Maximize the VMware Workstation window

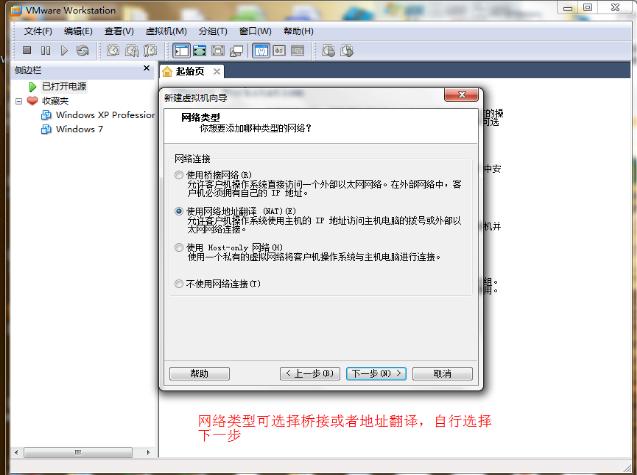pos(587,8)
